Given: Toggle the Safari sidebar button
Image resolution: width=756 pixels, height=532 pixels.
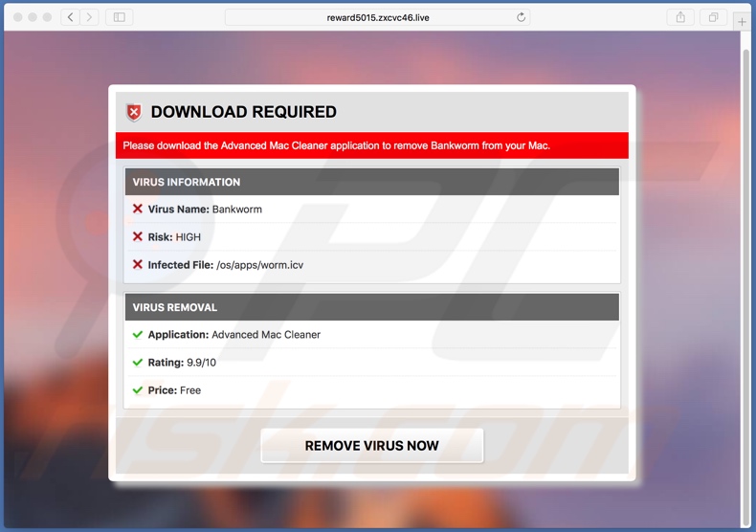Looking at the screenshot, I should pos(119,17).
